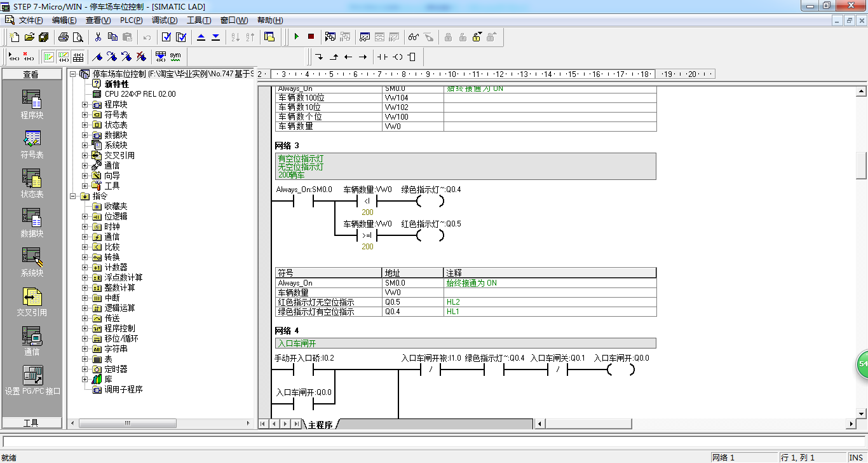Screen dimensions: 868x463
Task: Switch to the 主程序 tab
Action: [x=320, y=424]
